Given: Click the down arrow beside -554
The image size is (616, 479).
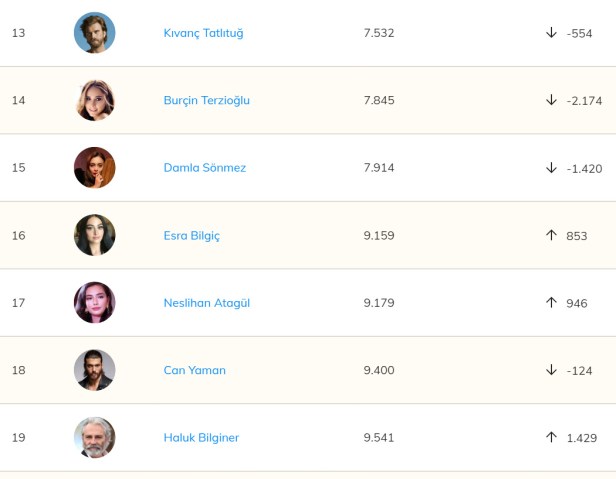Looking at the screenshot, I should (551, 33).
